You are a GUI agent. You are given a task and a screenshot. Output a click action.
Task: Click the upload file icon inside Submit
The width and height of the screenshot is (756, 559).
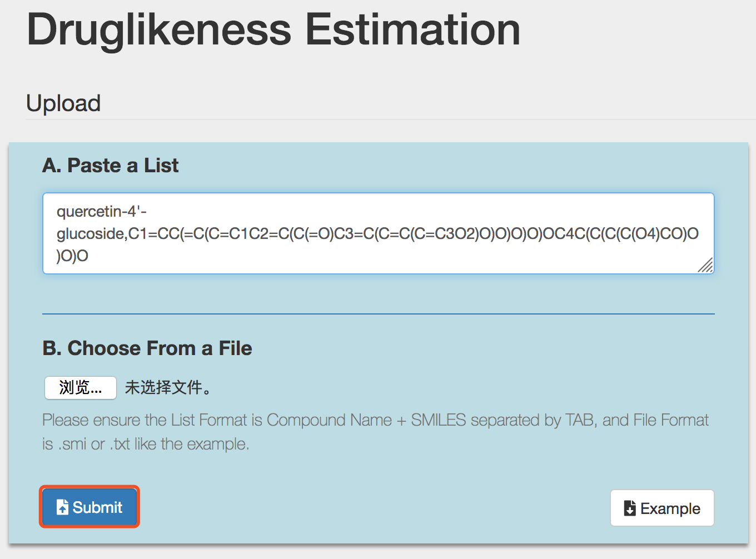click(62, 507)
